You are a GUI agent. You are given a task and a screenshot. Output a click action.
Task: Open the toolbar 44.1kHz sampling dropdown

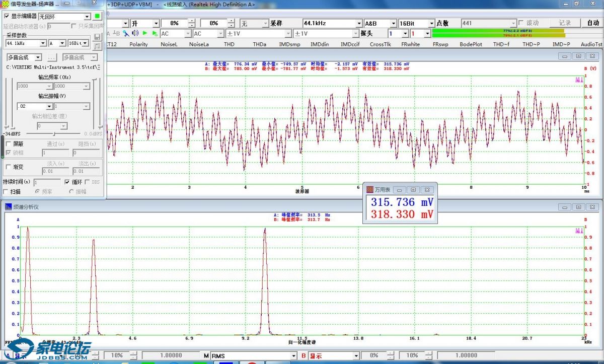click(359, 23)
